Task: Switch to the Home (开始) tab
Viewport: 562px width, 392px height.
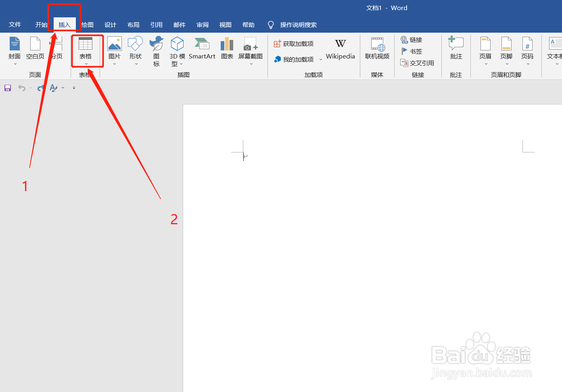Action: pyautogui.click(x=41, y=25)
